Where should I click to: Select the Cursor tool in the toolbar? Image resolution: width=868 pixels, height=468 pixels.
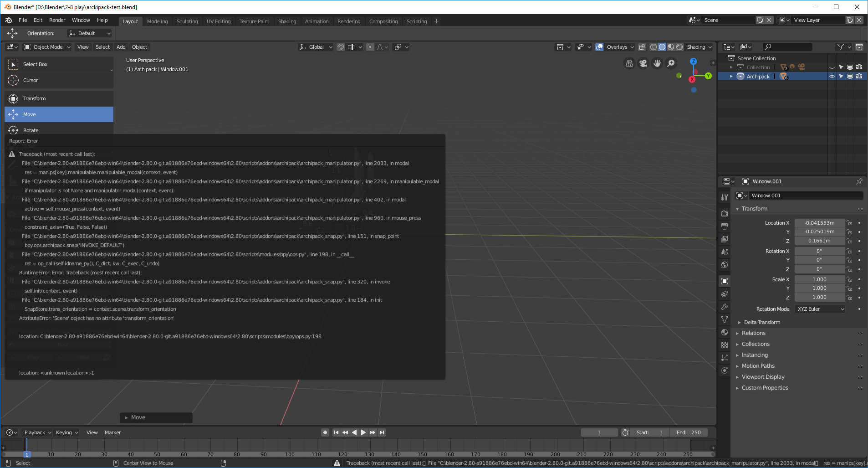point(30,80)
